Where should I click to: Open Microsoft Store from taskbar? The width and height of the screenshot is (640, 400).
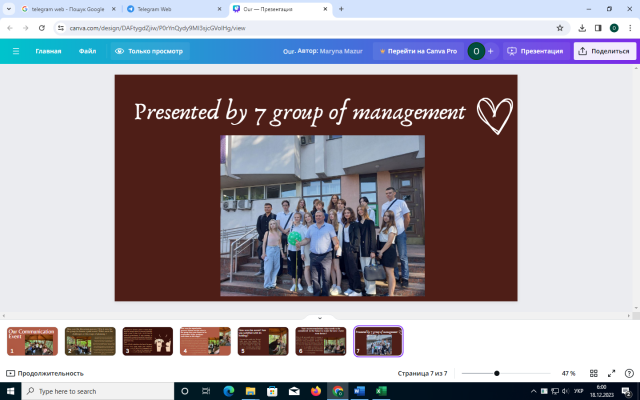(x=272, y=391)
